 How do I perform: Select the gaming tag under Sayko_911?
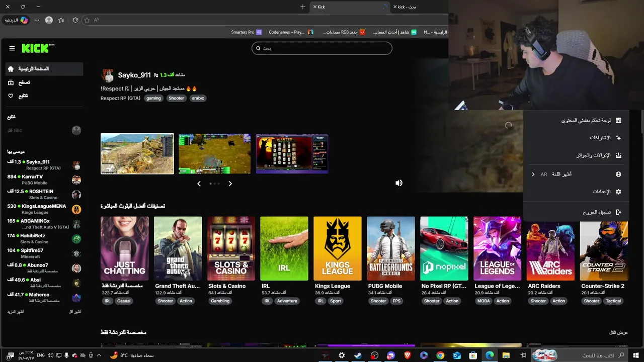[153, 98]
